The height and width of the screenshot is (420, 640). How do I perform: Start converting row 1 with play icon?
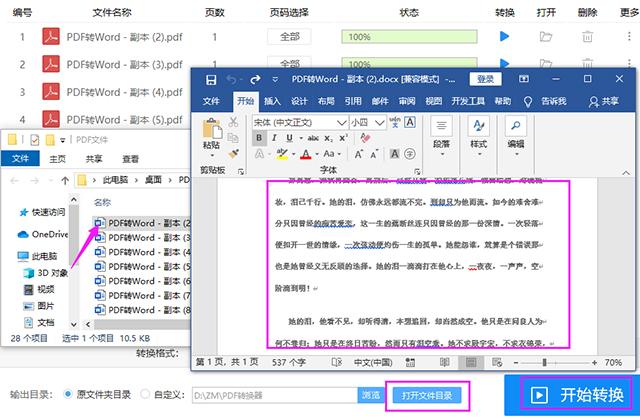[504, 36]
